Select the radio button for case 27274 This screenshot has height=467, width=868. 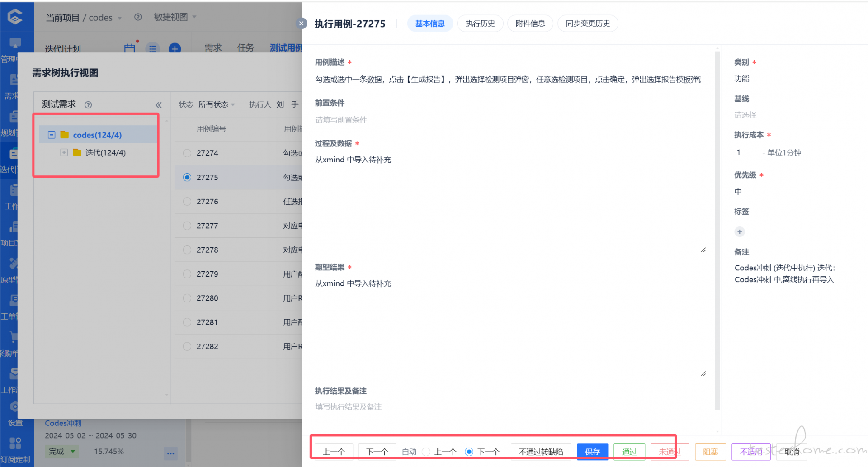pyautogui.click(x=187, y=153)
